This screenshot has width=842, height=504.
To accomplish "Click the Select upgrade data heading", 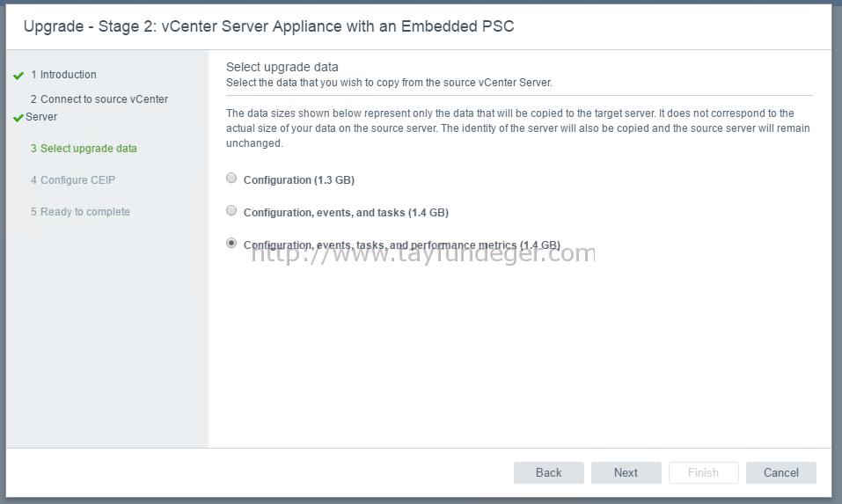I will click(x=282, y=67).
